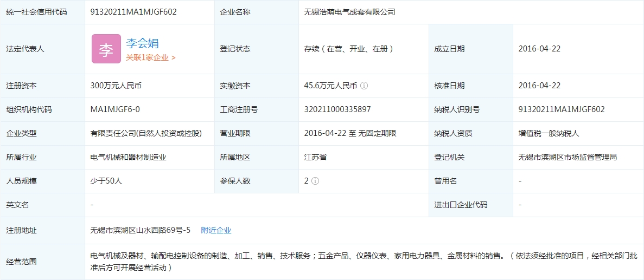Click region value 江苏省
This screenshot has width=644, height=280.
[x=315, y=157]
